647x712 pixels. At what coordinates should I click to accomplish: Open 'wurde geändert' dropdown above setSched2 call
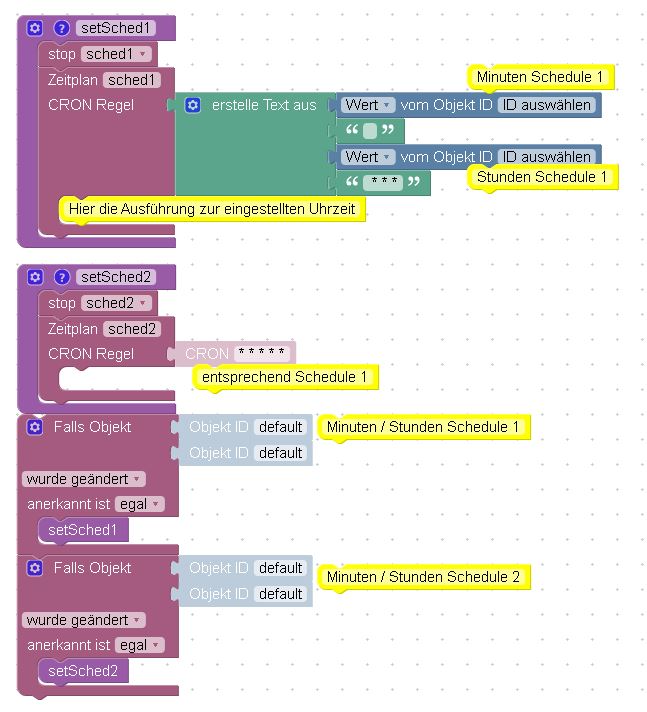(84, 620)
